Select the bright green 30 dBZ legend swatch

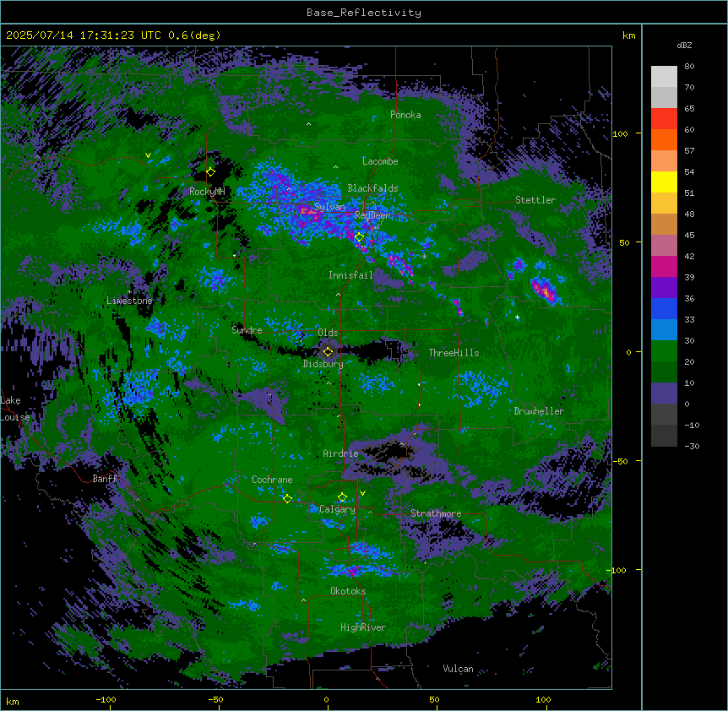coord(664,351)
